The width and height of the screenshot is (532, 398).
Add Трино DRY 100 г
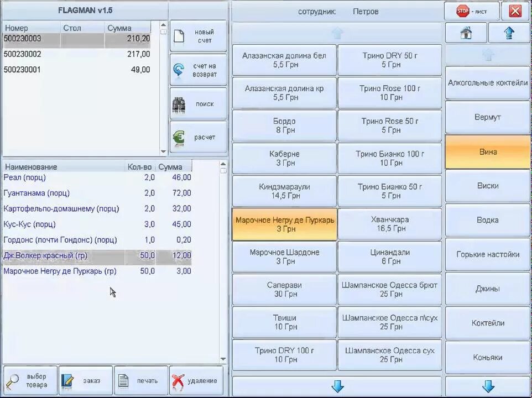(x=284, y=355)
